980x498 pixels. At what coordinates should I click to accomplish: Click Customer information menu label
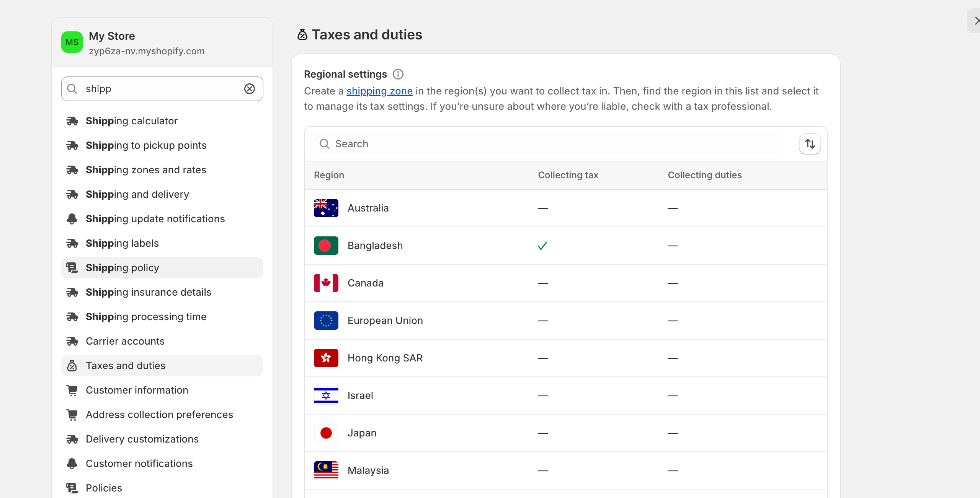[137, 390]
